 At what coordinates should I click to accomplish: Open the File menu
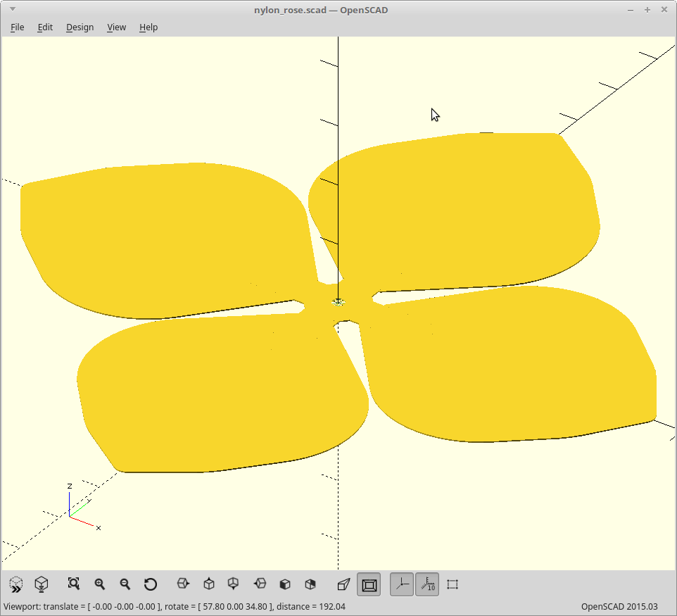point(18,27)
